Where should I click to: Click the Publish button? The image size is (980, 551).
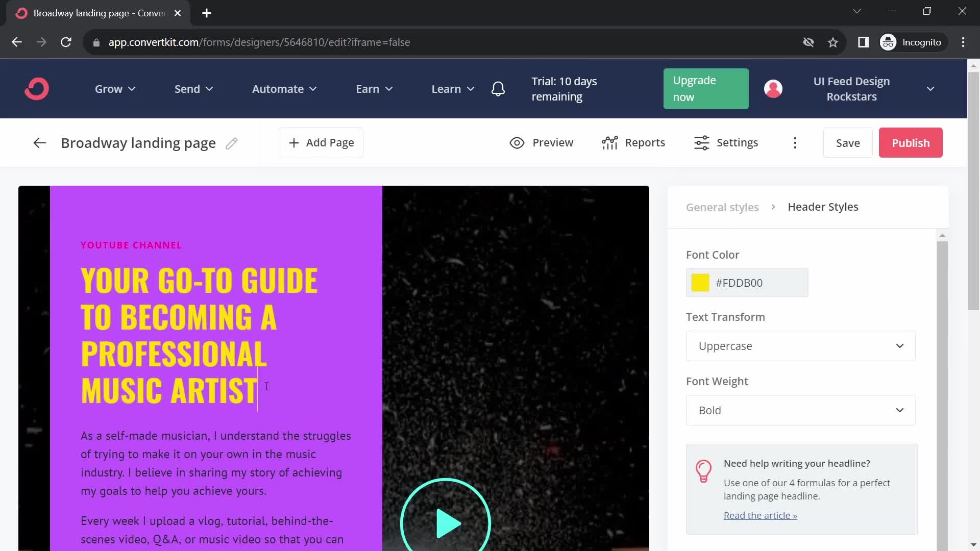click(x=911, y=143)
